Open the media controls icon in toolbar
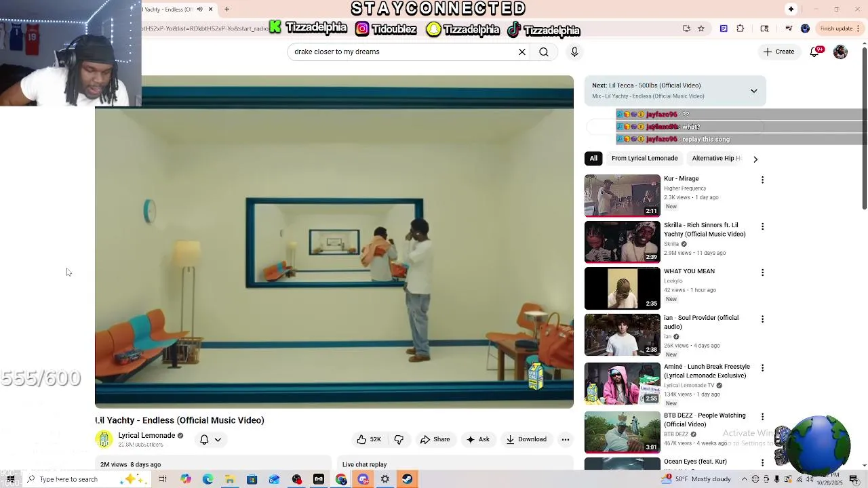 pos(789,28)
